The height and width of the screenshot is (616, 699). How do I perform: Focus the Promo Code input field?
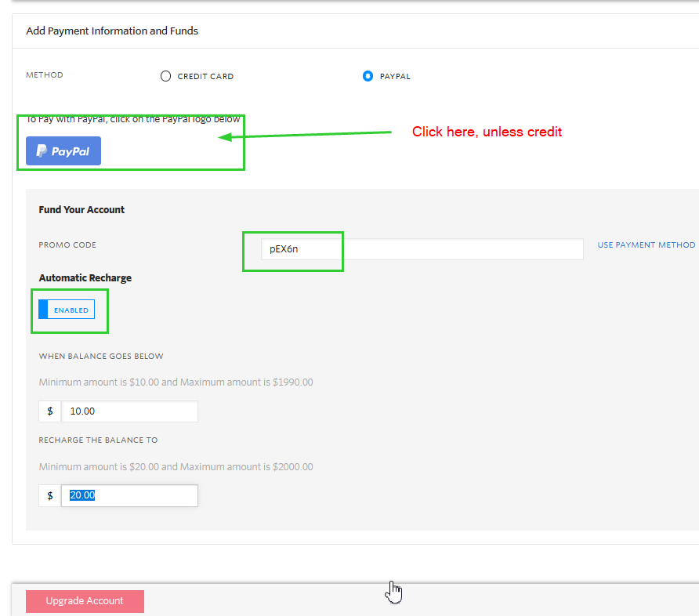pos(423,249)
